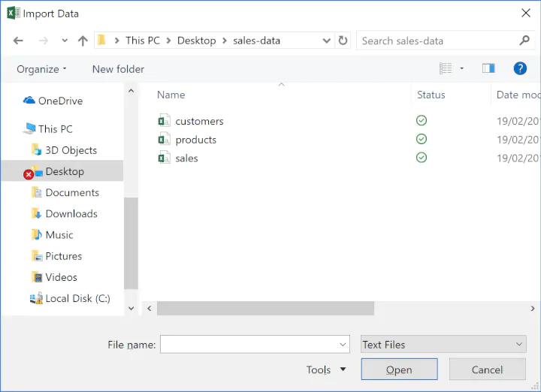Screen dimensions: 541x392
Task: Open the Tools dropdown menu
Action: (x=326, y=369)
